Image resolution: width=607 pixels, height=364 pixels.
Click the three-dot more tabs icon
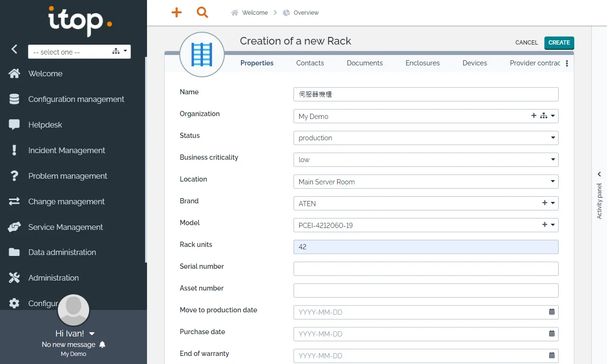point(567,64)
